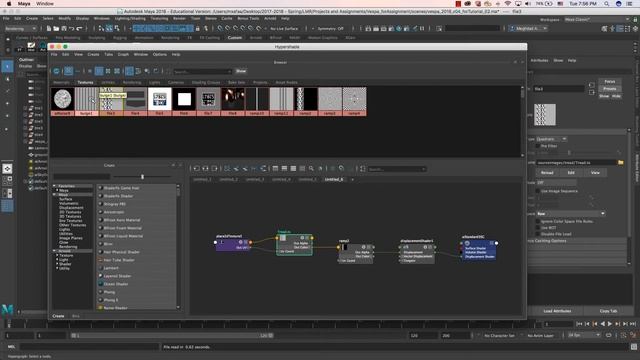This screenshot has height=360, width=640.
Task: Select the file8 texture thumbnail
Action: pyautogui.click(x=233, y=102)
